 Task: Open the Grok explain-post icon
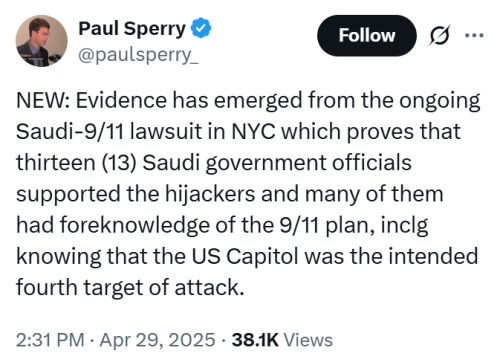click(440, 35)
